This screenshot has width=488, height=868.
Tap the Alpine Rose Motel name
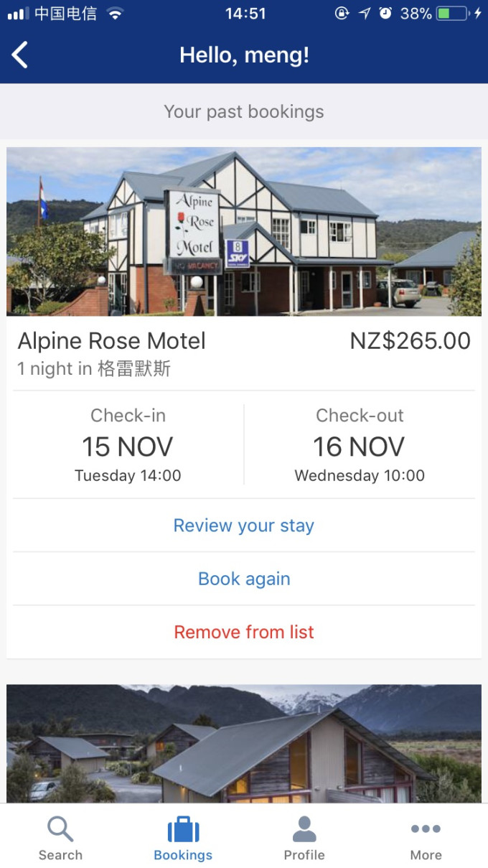pos(112,341)
